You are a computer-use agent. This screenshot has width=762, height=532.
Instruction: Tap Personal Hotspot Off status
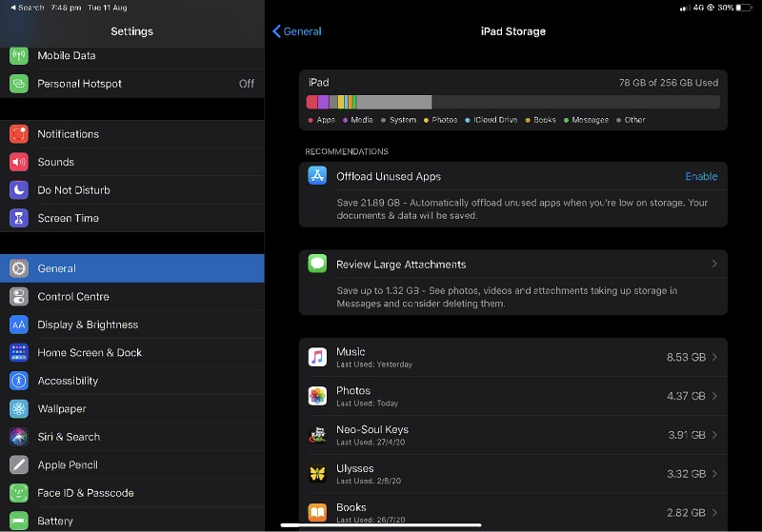point(247,84)
